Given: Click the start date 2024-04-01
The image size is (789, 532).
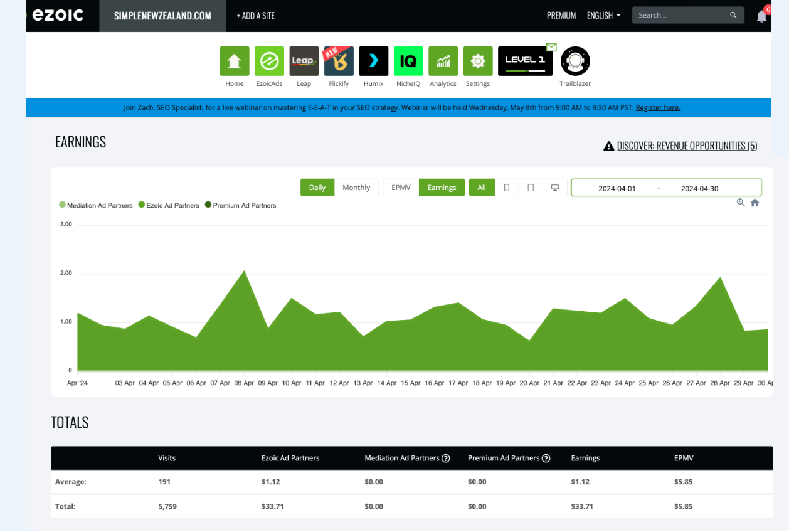Looking at the screenshot, I should tap(617, 188).
